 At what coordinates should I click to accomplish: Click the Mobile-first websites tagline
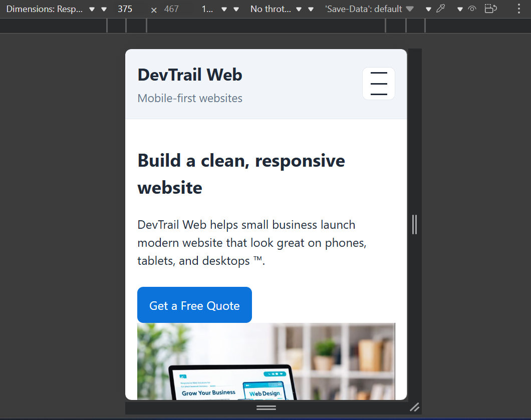(190, 98)
